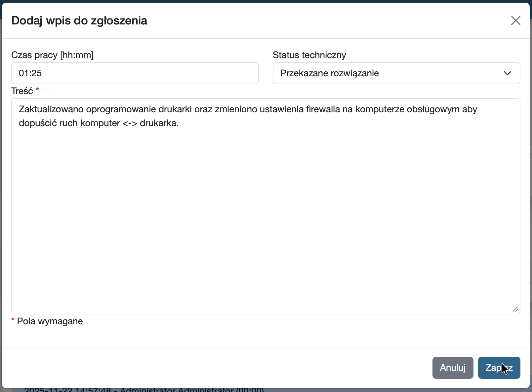This screenshot has width=532, height=392.
Task: Close the Dodaj wpis do zgłoszenia dialog
Action: pos(515,20)
